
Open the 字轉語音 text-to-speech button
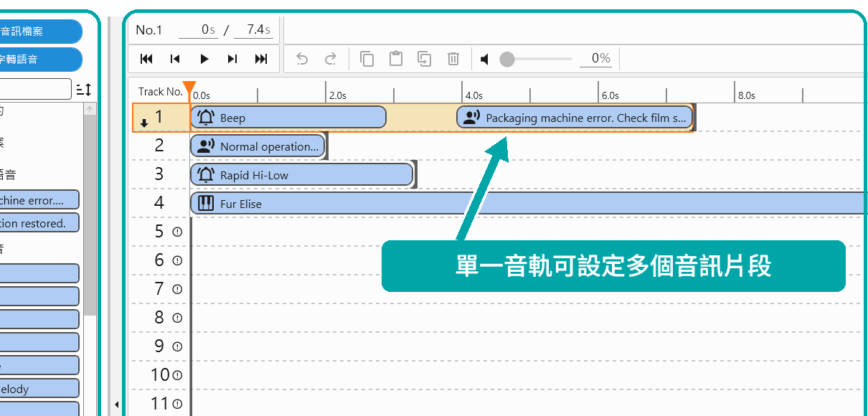tap(41, 60)
